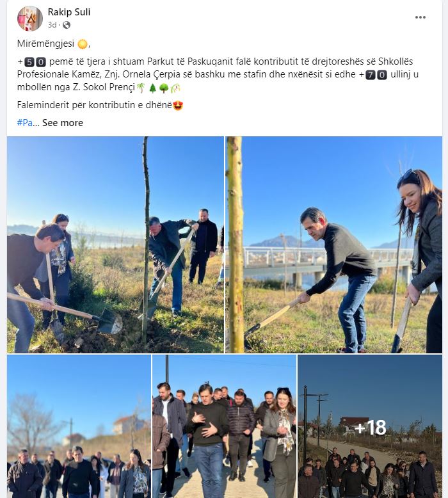Click the palm tree emoji in post text
Image resolution: width=448 pixels, height=498 pixels.
pos(141,88)
